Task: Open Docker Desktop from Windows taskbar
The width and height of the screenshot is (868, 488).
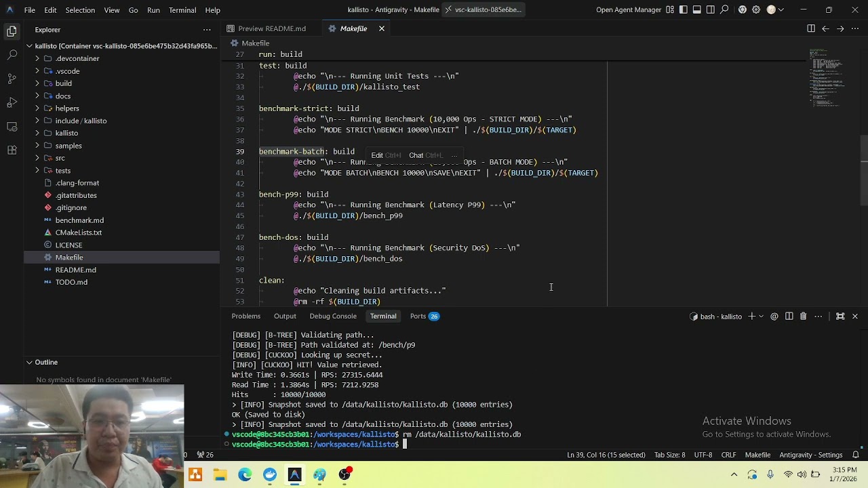Action: (x=270, y=474)
